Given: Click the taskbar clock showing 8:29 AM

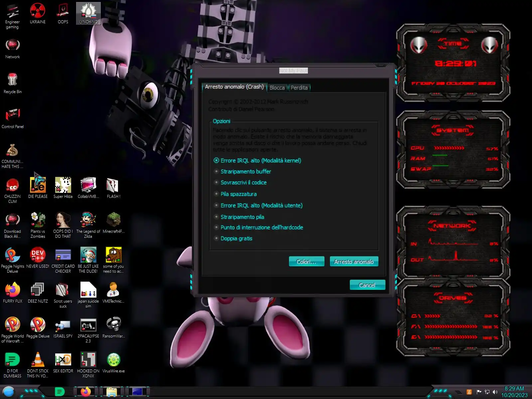Looking at the screenshot, I should tap(514, 392).
